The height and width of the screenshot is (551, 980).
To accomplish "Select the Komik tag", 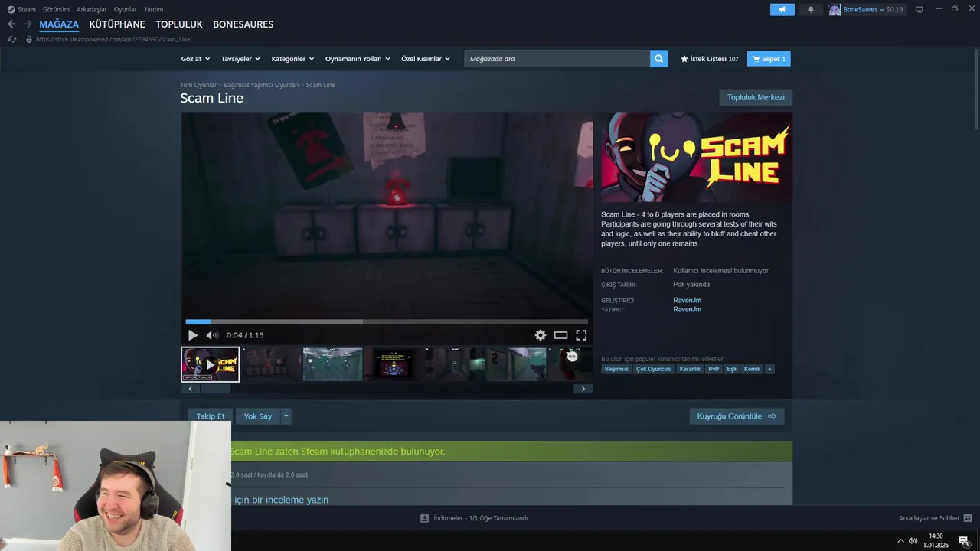I will point(752,369).
